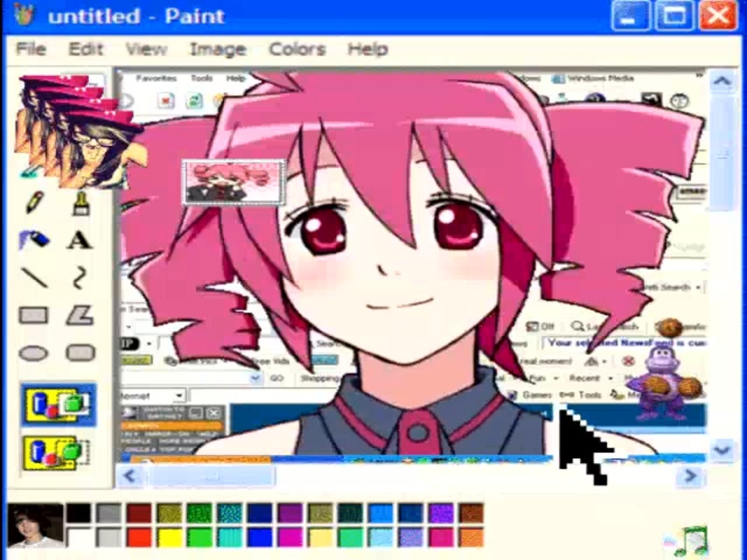Pick the black color swatch
This screenshot has height=560, width=747.
[79, 513]
